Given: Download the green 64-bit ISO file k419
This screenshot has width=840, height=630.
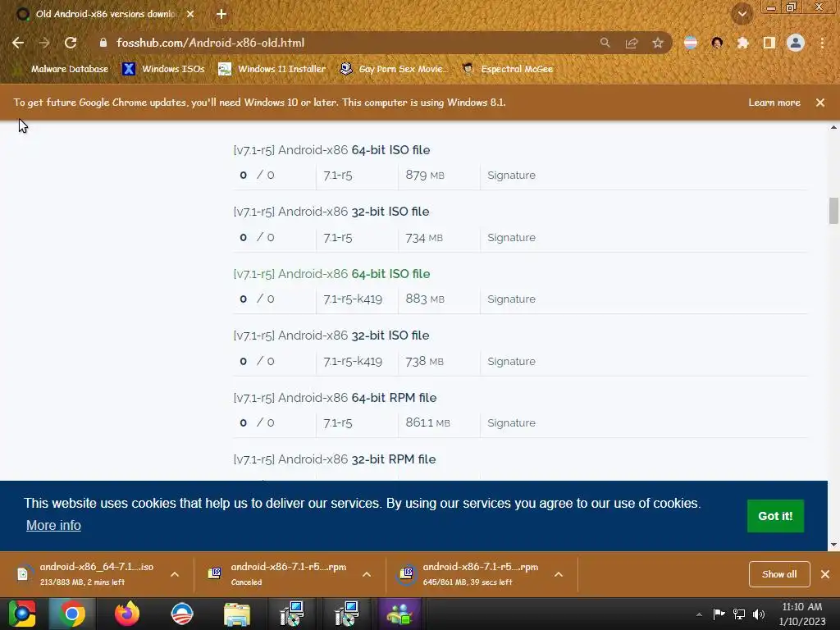Looking at the screenshot, I should 331,274.
